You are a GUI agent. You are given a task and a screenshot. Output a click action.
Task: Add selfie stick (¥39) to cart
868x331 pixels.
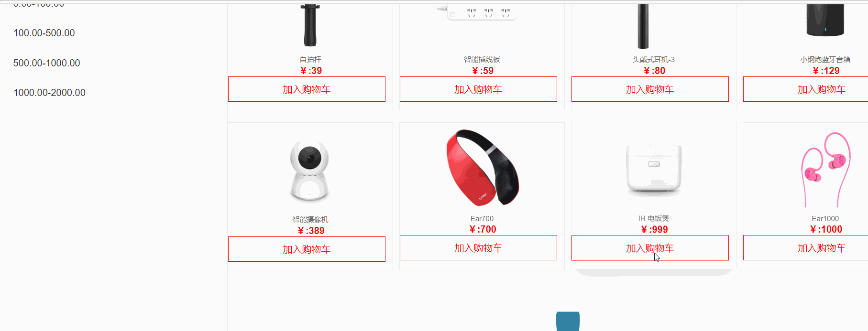point(307,89)
